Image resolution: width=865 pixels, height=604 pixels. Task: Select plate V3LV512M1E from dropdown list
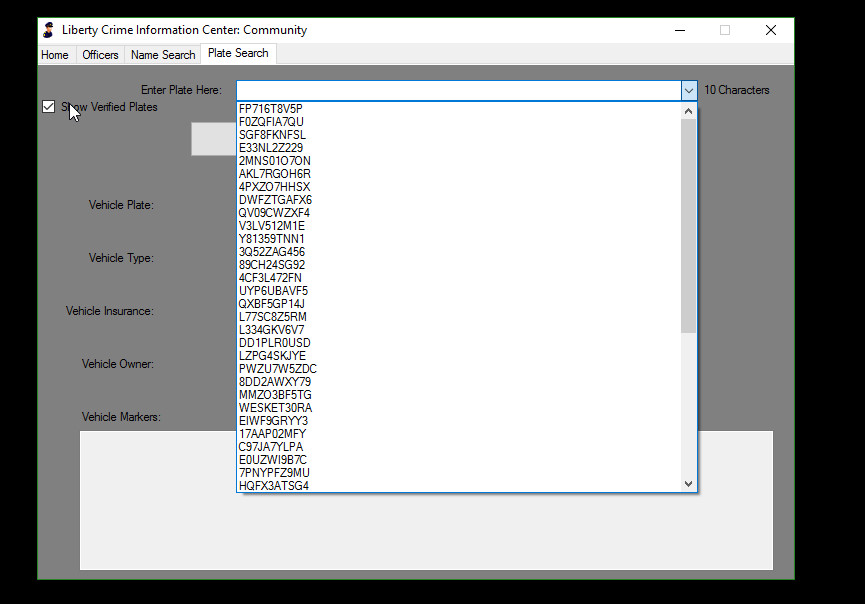tap(272, 226)
